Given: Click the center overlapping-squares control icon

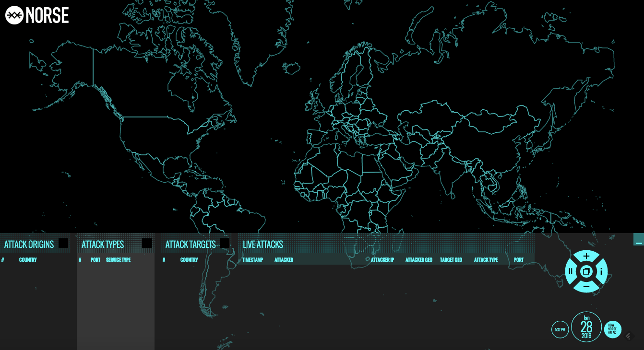Looking at the screenshot, I should click(x=586, y=271).
